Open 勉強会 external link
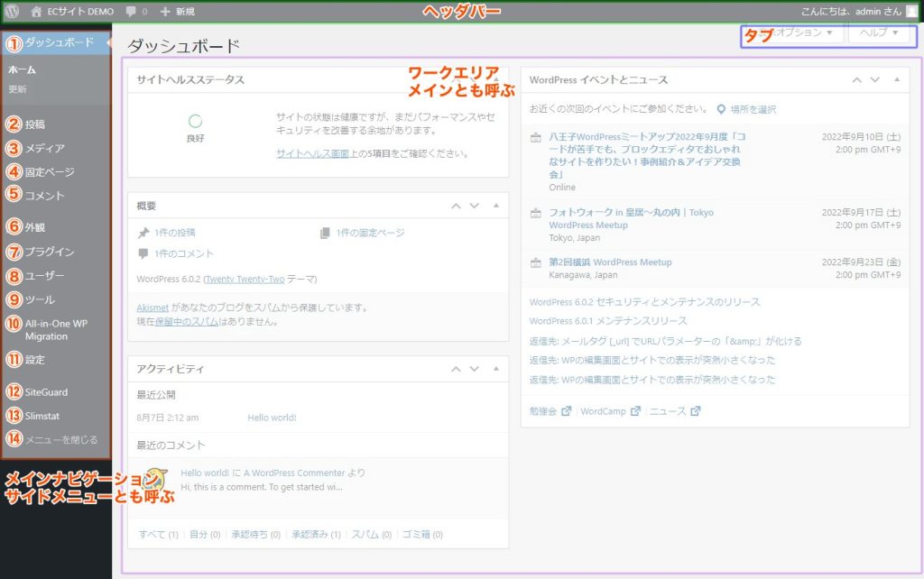This screenshot has height=579, width=924. click(550, 411)
